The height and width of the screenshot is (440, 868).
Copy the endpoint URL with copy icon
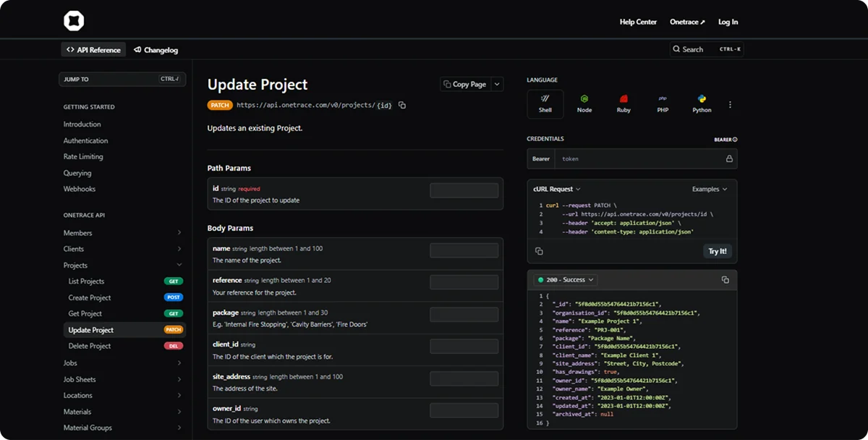(x=402, y=105)
